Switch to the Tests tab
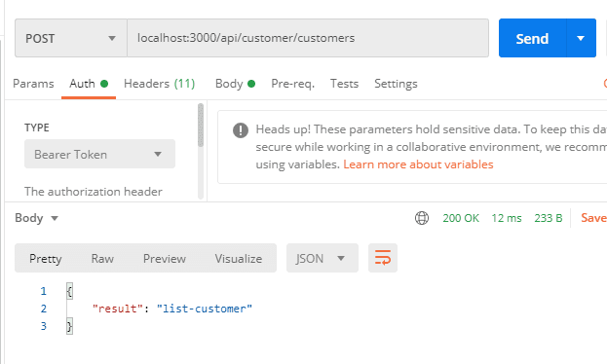 coord(344,84)
